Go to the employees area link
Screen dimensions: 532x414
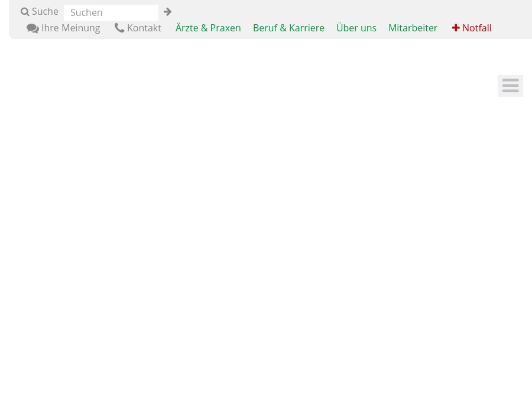click(x=413, y=28)
